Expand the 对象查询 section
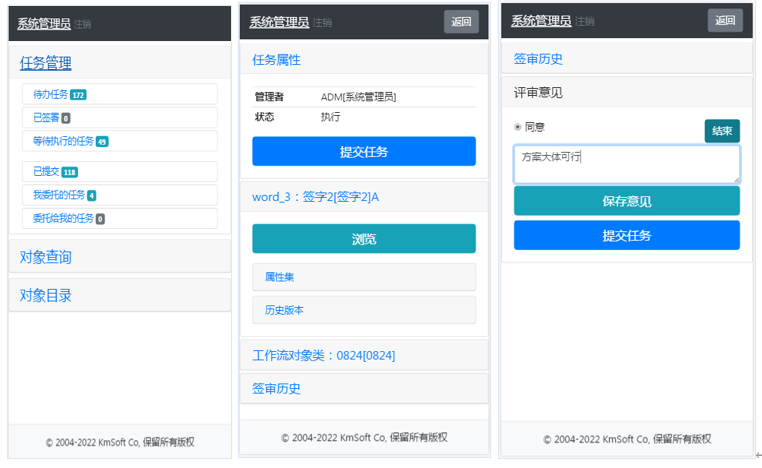 46,257
